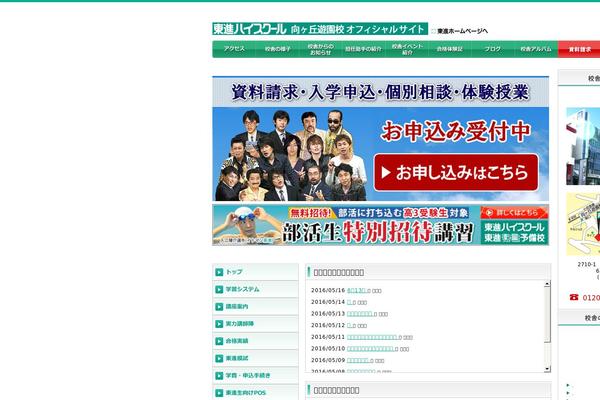This screenshot has height=400, width=600.
Task: Click the arrow icon beside 講座案内
Action: coord(219,307)
